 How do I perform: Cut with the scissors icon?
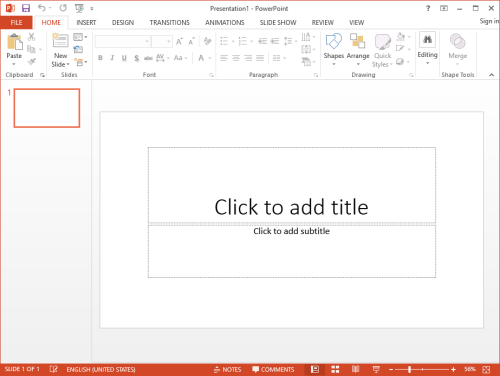pyautogui.click(x=32, y=37)
